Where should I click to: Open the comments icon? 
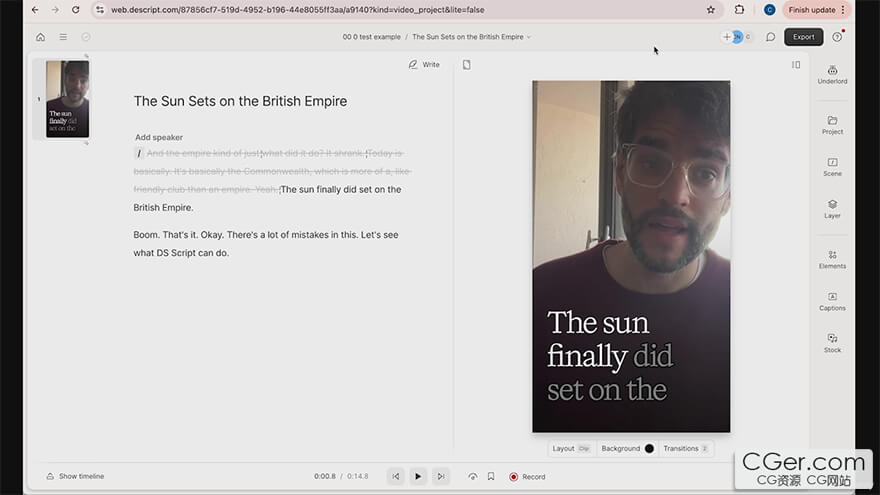[771, 37]
